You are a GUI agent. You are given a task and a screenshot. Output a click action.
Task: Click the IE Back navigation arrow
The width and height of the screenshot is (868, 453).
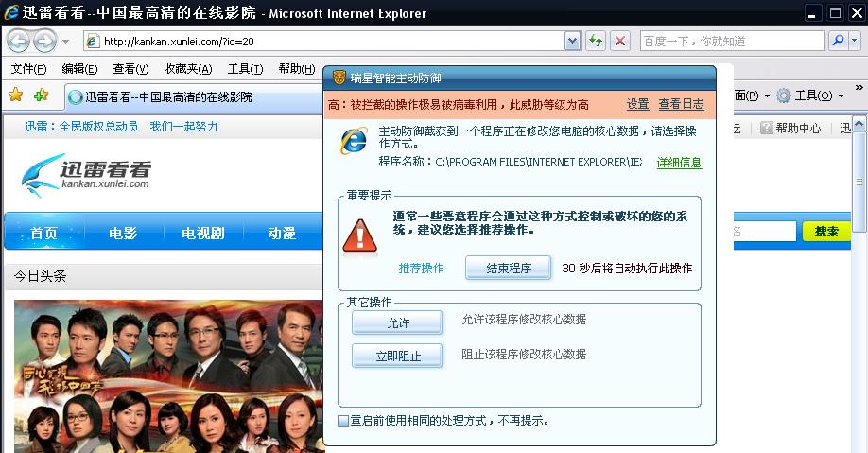point(18,41)
